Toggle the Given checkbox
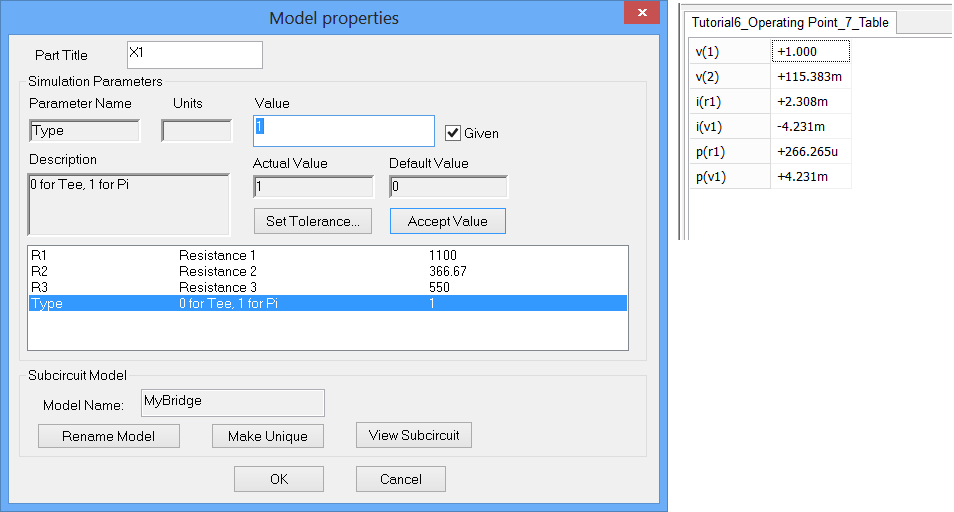The image size is (954, 512). point(453,133)
